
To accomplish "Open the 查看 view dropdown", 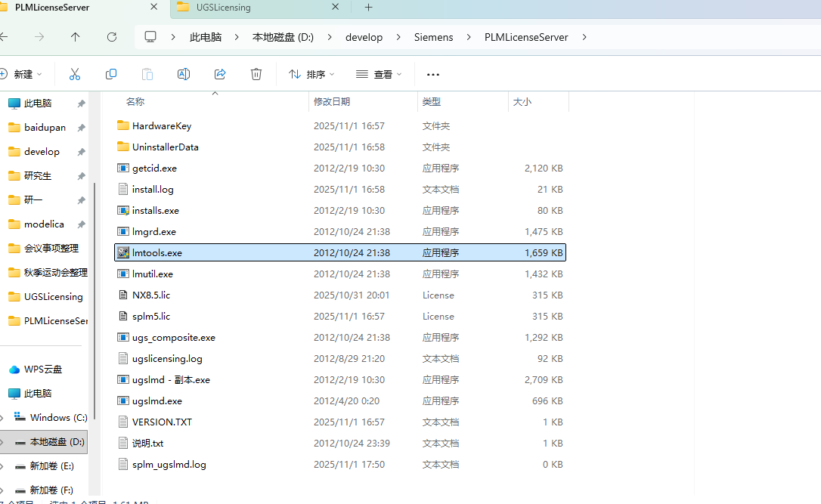I will coord(379,74).
